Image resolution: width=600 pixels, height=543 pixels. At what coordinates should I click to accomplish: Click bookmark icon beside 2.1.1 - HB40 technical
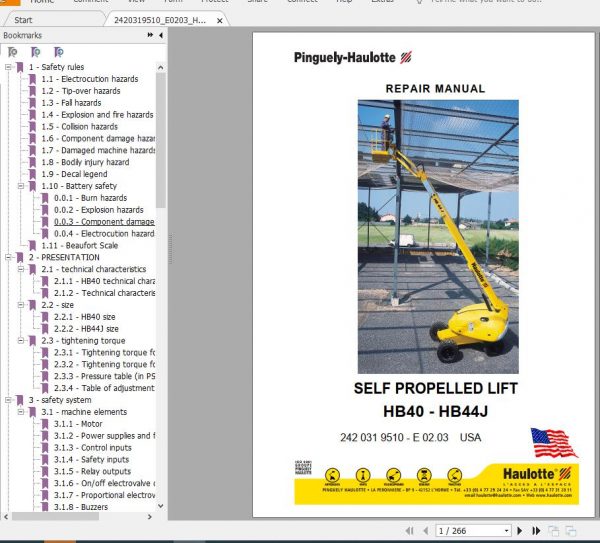click(x=45, y=281)
